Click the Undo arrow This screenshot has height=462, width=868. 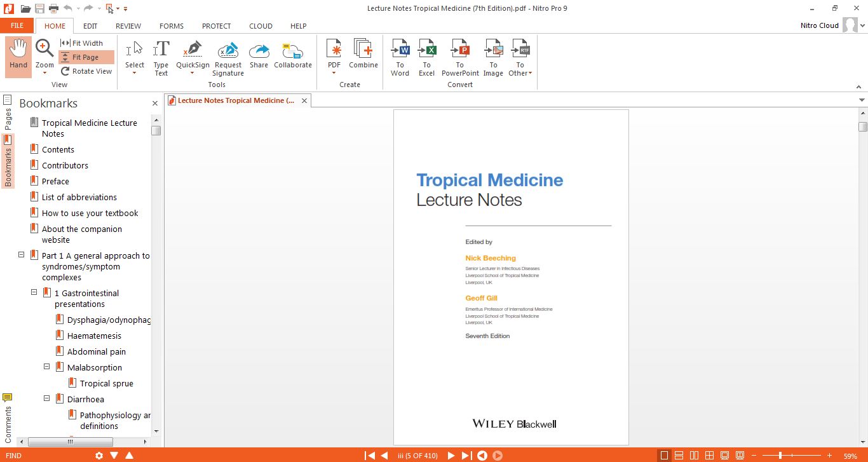tap(67, 8)
